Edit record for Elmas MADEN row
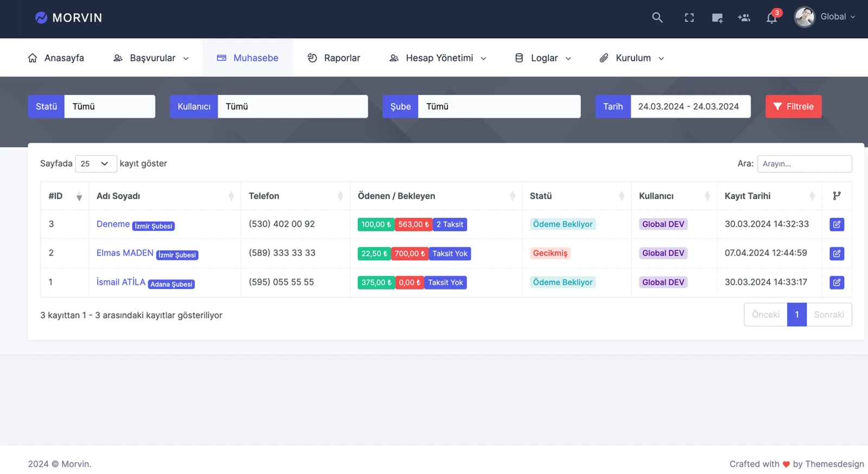 [837, 254]
